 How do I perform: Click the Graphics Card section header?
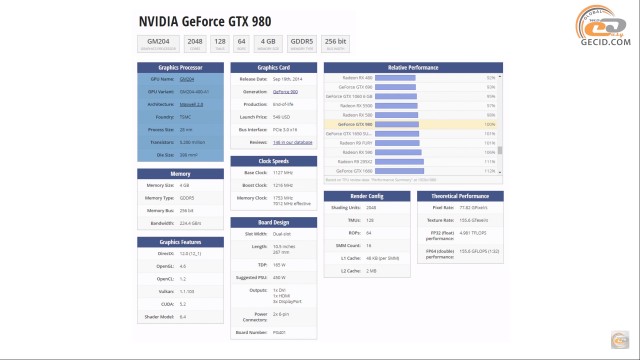click(x=273, y=68)
